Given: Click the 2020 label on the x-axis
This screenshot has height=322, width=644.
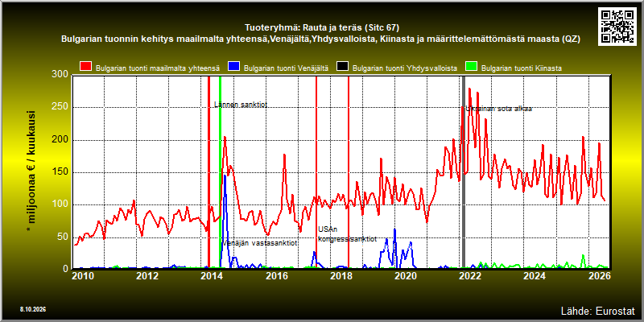Looking at the screenshot, I should pyautogui.click(x=405, y=275).
